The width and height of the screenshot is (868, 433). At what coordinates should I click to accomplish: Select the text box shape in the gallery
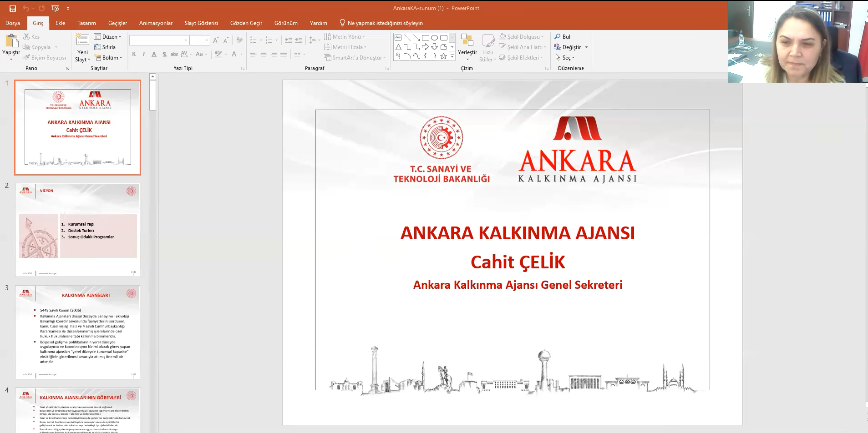tap(398, 38)
